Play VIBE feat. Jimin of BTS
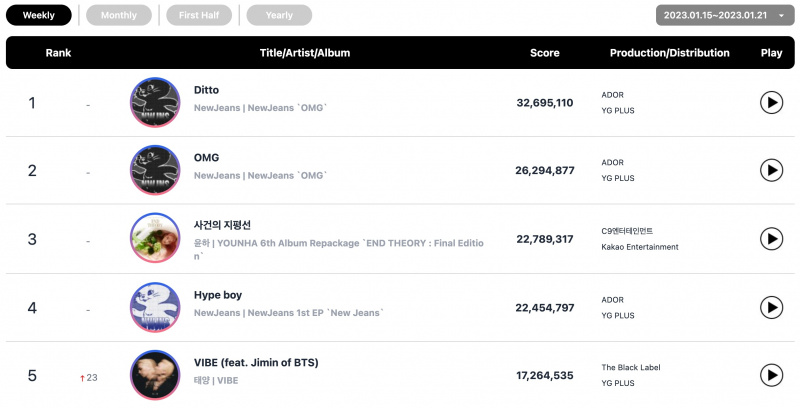 point(771,375)
